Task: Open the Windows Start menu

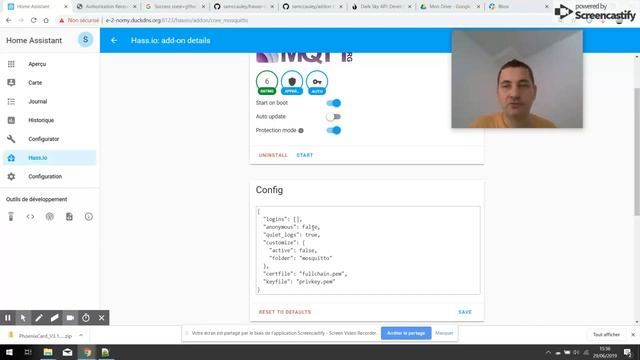Action: pyautogui.click(x=9, y=352)
